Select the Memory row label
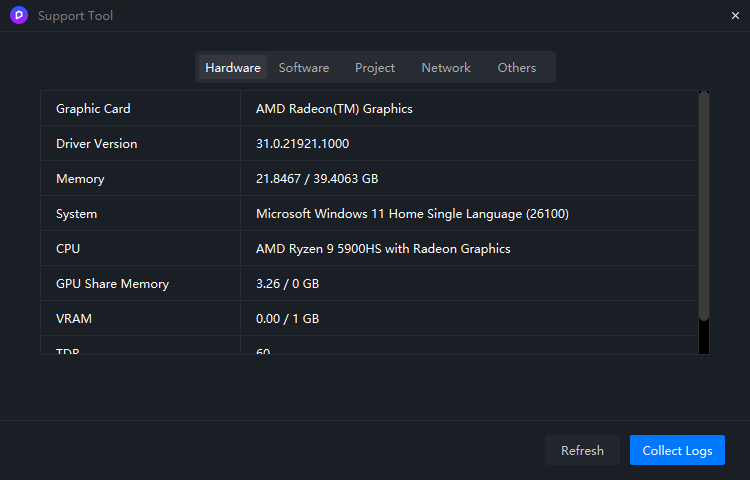This screenshot has height=480, width=750. pyautogui.click(x=80, y=179)
